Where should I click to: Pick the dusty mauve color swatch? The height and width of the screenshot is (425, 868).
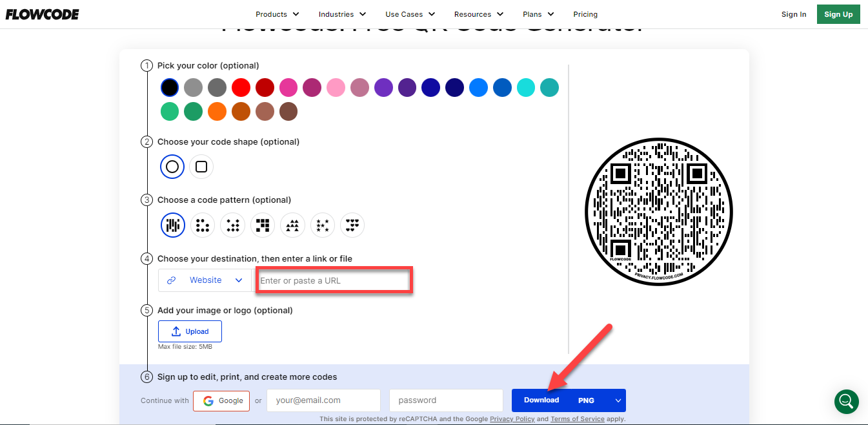coord(359,87)
